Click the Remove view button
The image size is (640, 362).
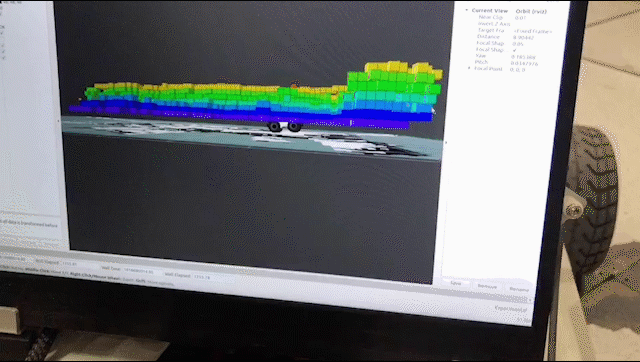(487, 286)
